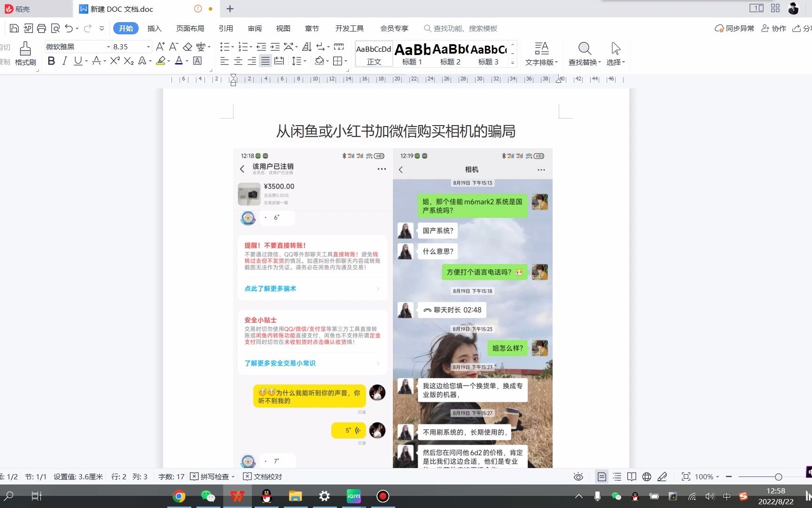The image size is (812, 508).
Task: Switch to 引用 ribbon tab
Action: click(226, 28)
